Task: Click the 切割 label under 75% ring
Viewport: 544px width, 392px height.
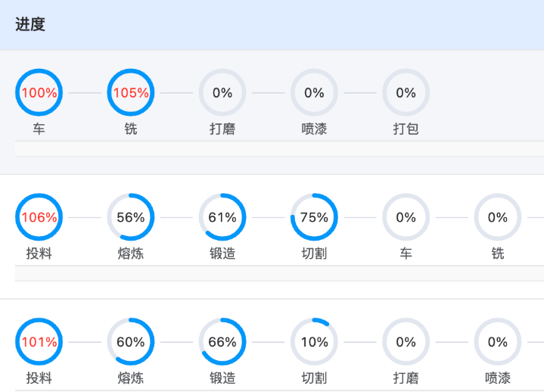Action: click(314, 254)
